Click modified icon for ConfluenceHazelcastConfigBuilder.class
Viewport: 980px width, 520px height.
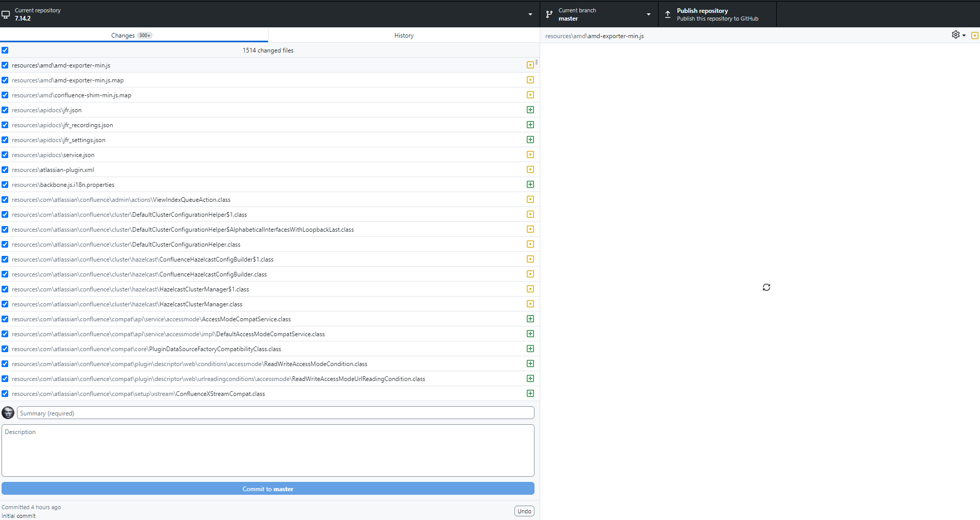530,274
